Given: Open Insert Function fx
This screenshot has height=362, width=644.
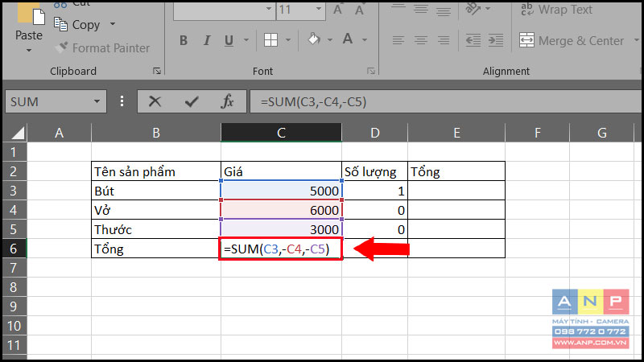Looking at the screenshot, I should coord(227,101).
